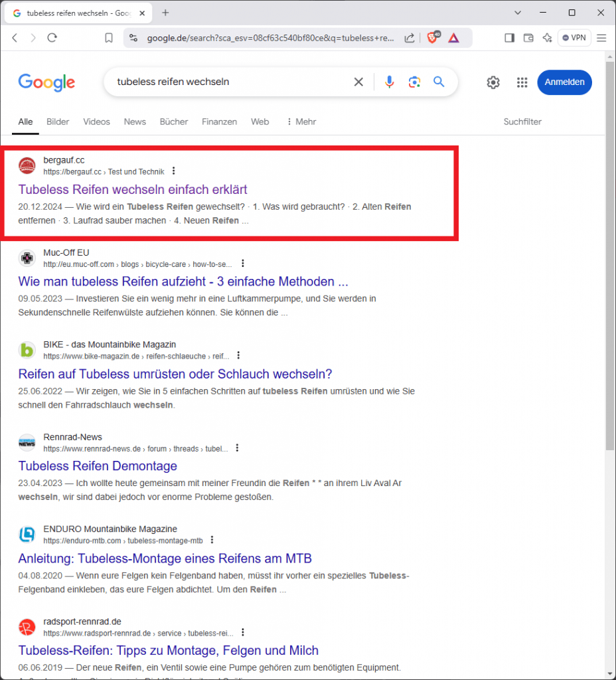Open Google Lens image search
The image size is (616, 680).
pos(414,82)
